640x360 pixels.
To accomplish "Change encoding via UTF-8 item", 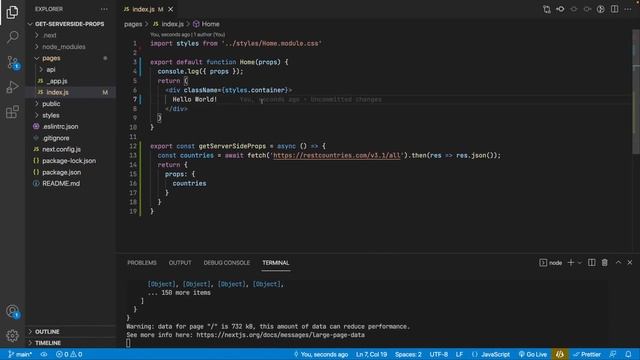I will (x=439, y=354).
